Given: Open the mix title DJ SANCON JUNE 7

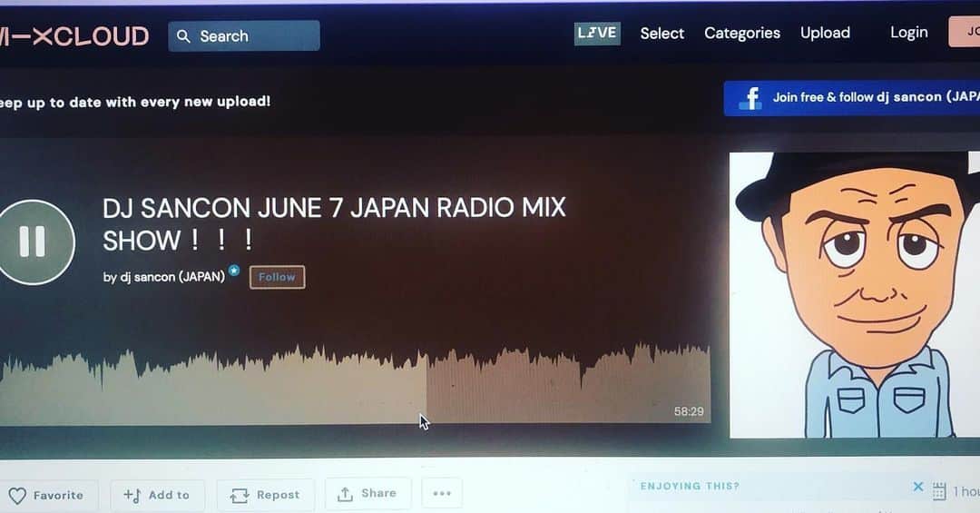Looking at the screenshot, I should [334, 224].
